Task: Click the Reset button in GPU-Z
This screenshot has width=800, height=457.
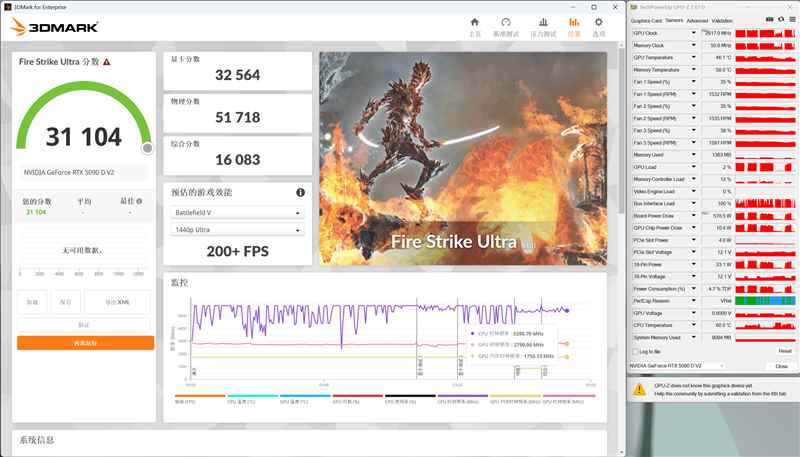Action: pyautogui.click(x=785, y=351)
